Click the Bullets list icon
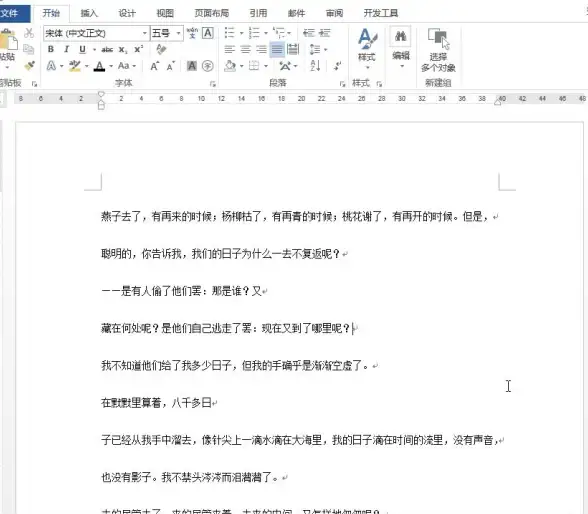Screen dimensions: 588x514 pyautogui.click(x=230, y=33)
